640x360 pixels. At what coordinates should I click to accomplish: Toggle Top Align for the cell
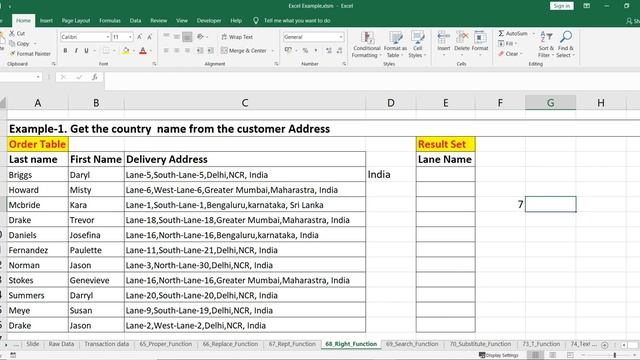point(166,37)
